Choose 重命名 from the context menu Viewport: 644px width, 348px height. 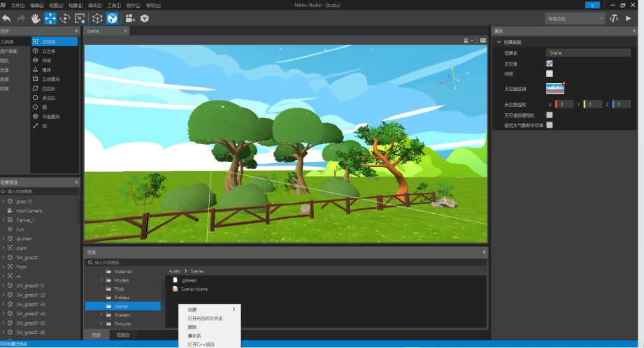[196, 335]
